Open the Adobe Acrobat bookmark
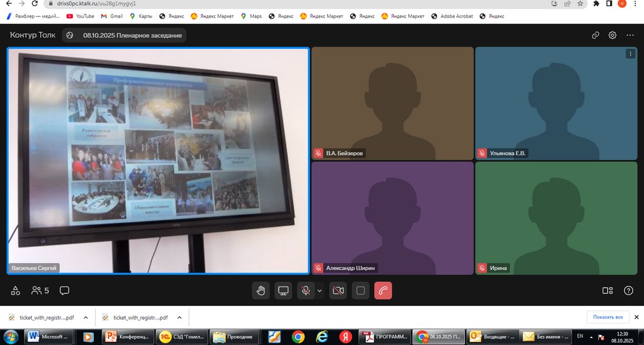The width and height of the screenshot is (644, 345). pos(452,16)
